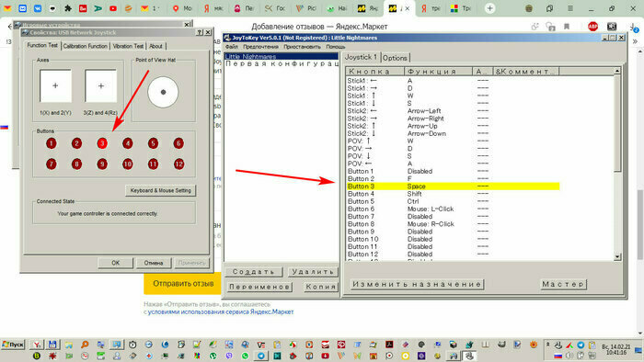Click the bookmark icon in address bar

click(x=567, y=27)
